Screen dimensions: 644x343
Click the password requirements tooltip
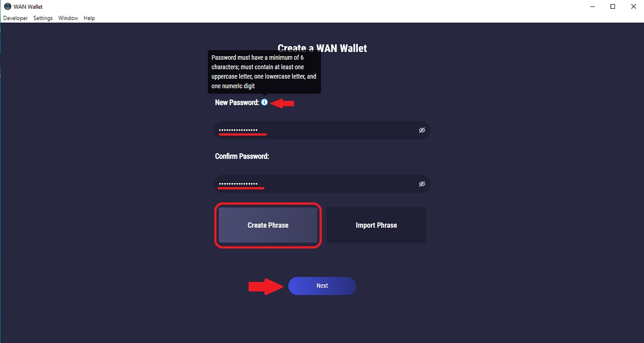click(264, 72)
